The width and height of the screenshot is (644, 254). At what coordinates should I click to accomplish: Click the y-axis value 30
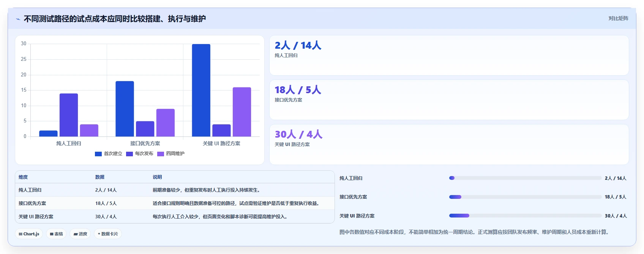click(x=24, y=44)
